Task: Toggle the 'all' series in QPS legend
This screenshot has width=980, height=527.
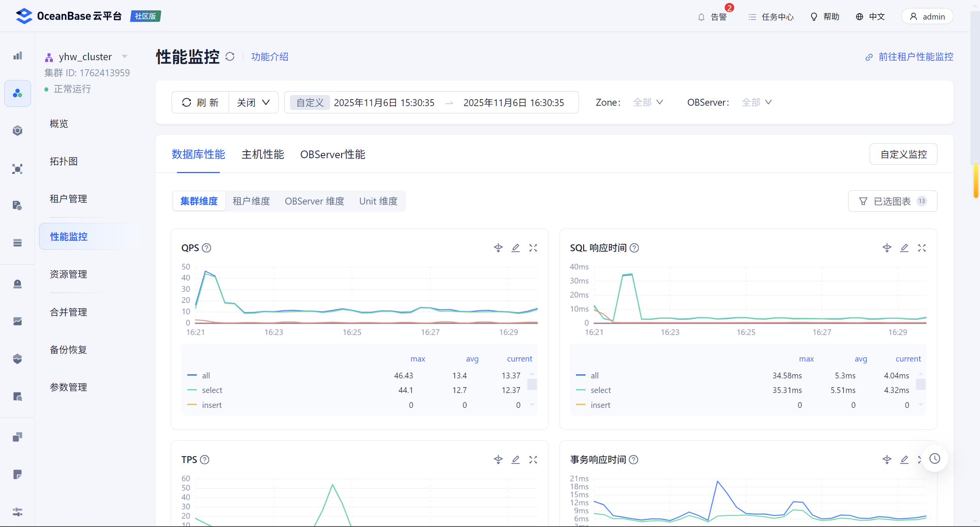Action: click(206, 375)
